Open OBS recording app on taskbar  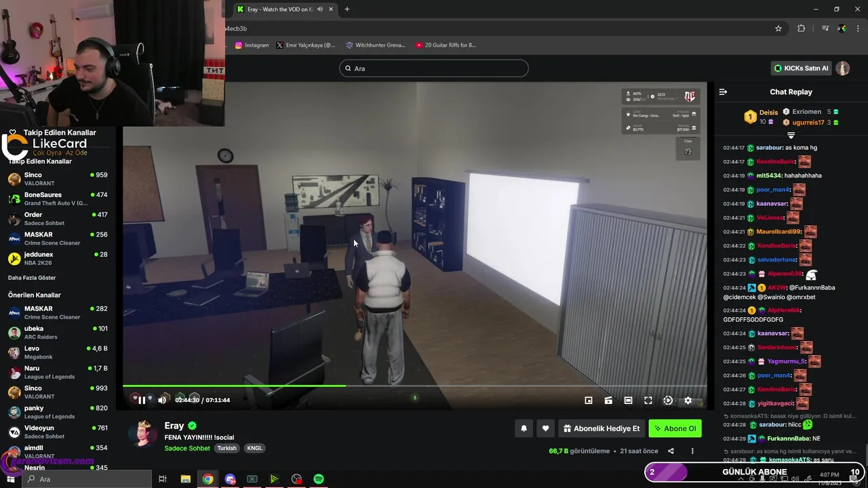coord(296,479)
